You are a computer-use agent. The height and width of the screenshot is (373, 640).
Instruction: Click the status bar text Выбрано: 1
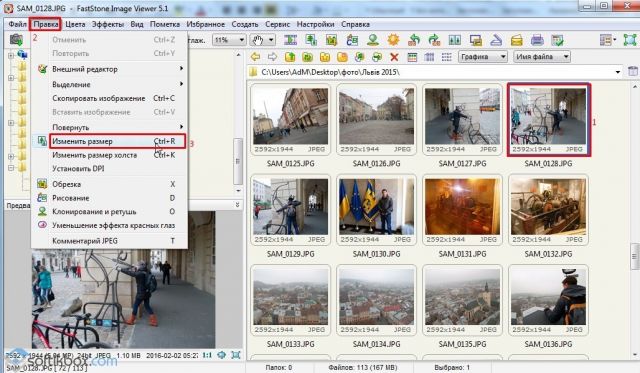tap(452, 367)
